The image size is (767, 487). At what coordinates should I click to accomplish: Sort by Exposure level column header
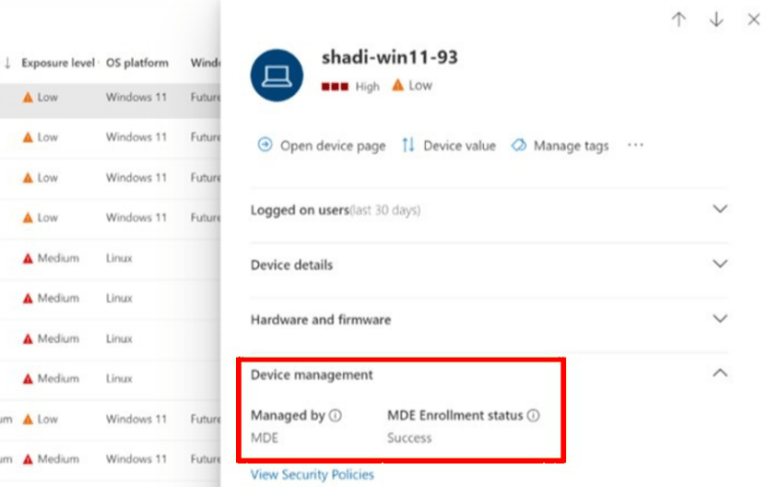click(57, 63)
